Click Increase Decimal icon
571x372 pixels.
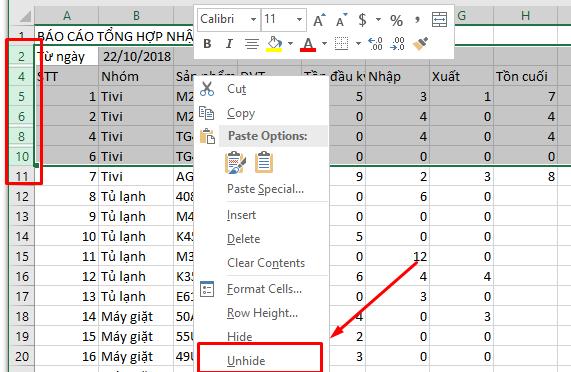click(375, 44)
